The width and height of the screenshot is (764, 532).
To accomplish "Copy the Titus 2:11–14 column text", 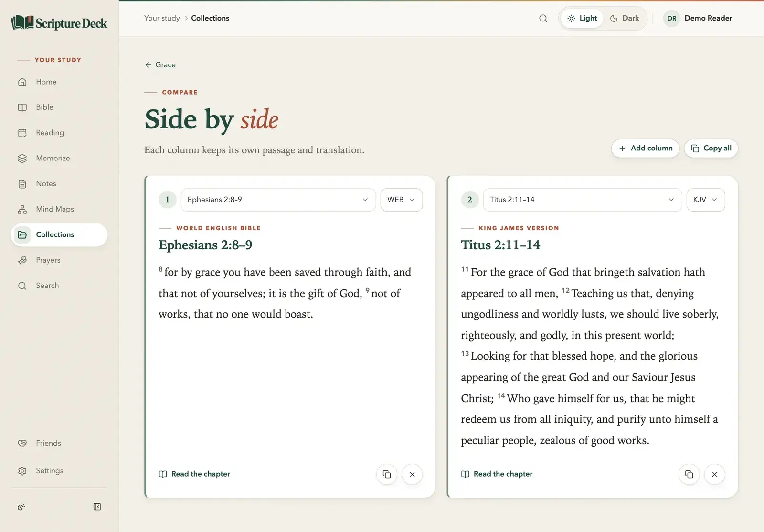I will 689,474.
